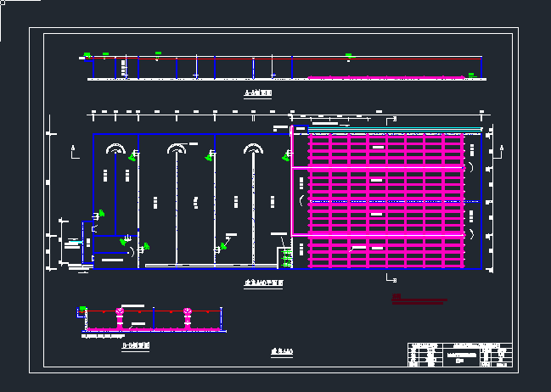The image size is (551, 392).
Task: Click the A-A section view title label
Action: (257, 93)
